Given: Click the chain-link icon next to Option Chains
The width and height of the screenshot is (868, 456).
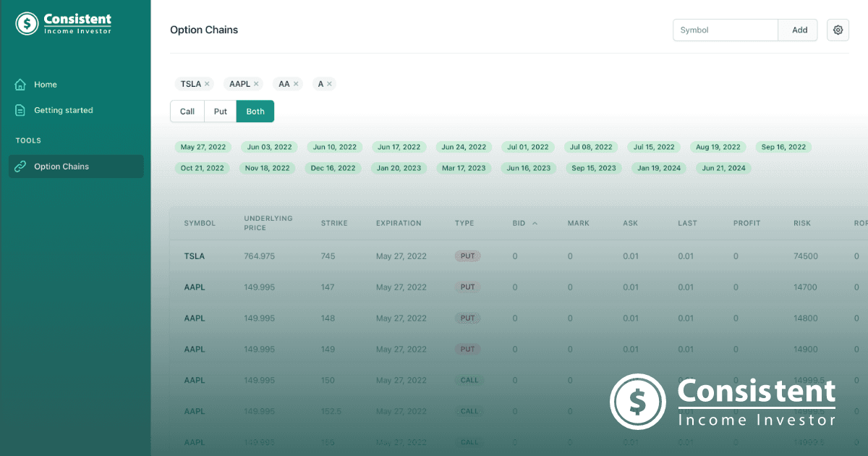Looking at the screenshot, I should point(20,166).
